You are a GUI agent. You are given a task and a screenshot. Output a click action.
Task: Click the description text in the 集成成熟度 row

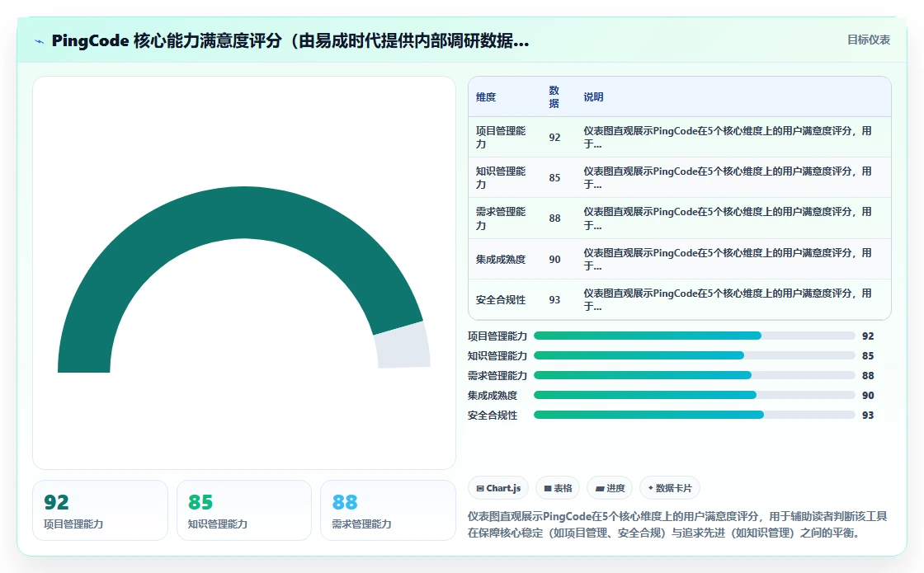tap(728, 259)
